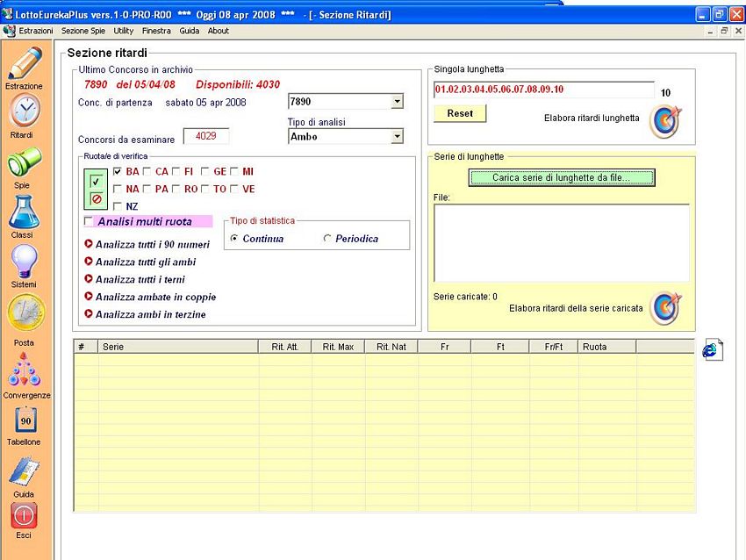The width and height of the screenshot is (746, 560).
Task: Open the Tipo di analisi Ambo dropdown
Action: (x=397, y=136)
